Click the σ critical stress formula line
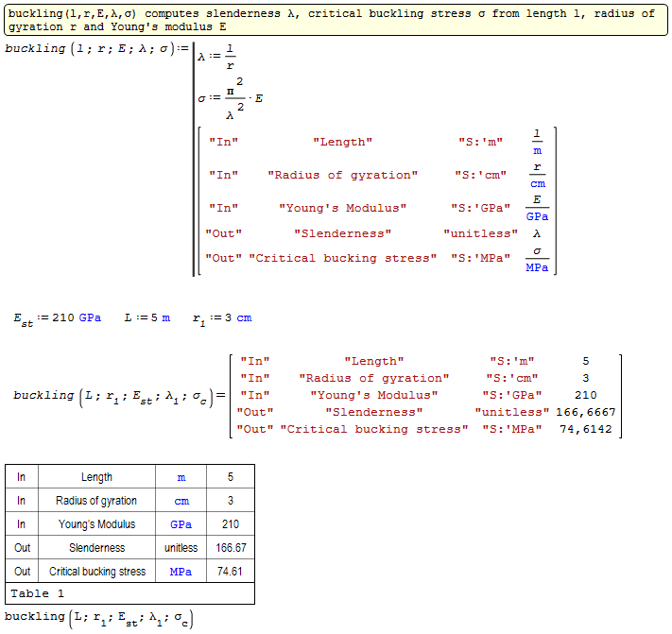The width and height of the screenshot is (672, 634). point(232,98)
